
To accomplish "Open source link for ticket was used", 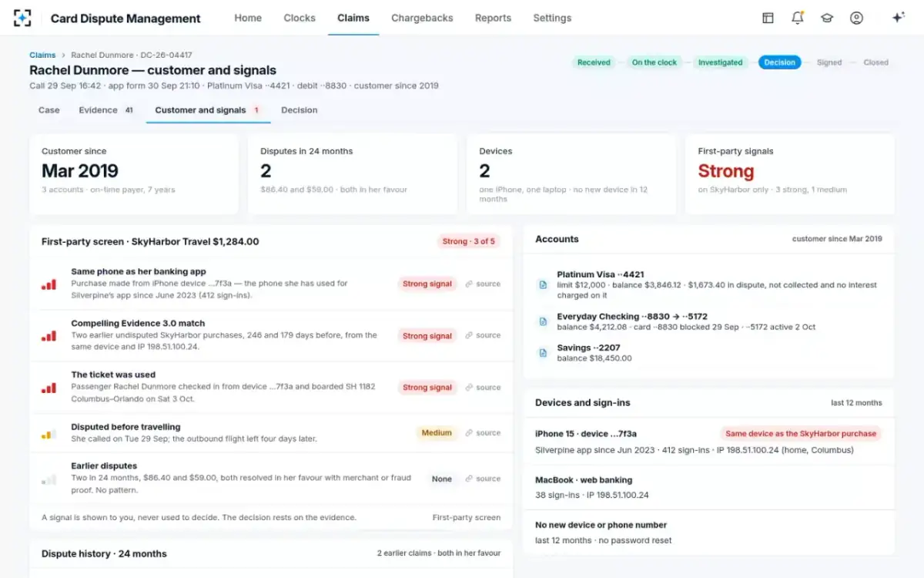I will [483, 388].
